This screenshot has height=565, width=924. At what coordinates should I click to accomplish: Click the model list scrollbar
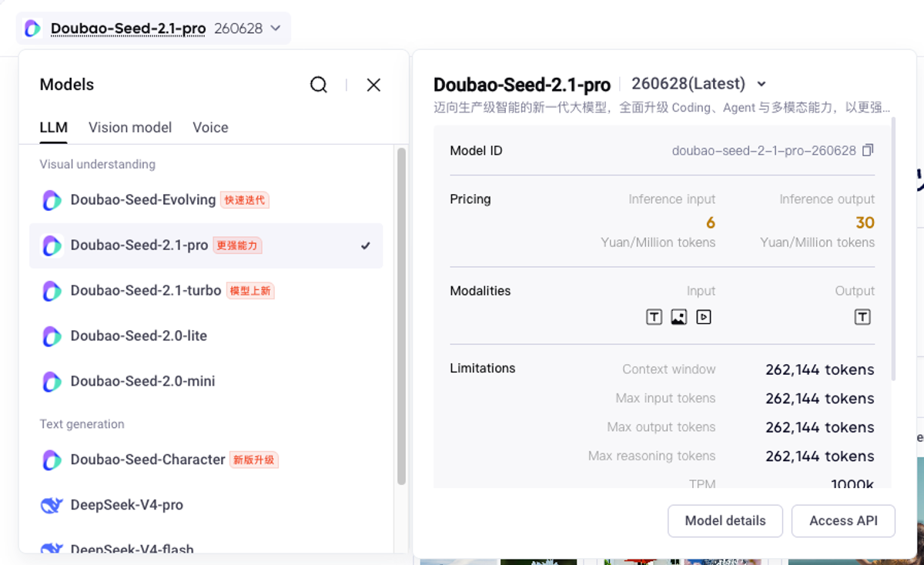point(401,316)
